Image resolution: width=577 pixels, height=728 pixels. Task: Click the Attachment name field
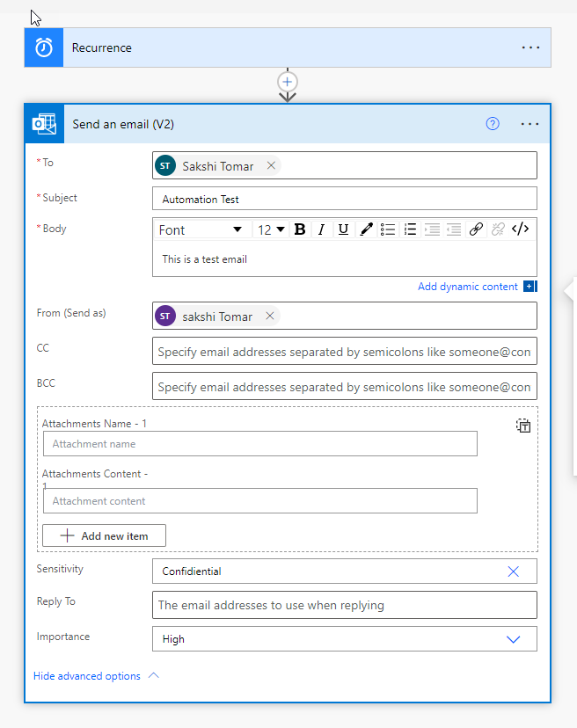[x=260, y=444]
